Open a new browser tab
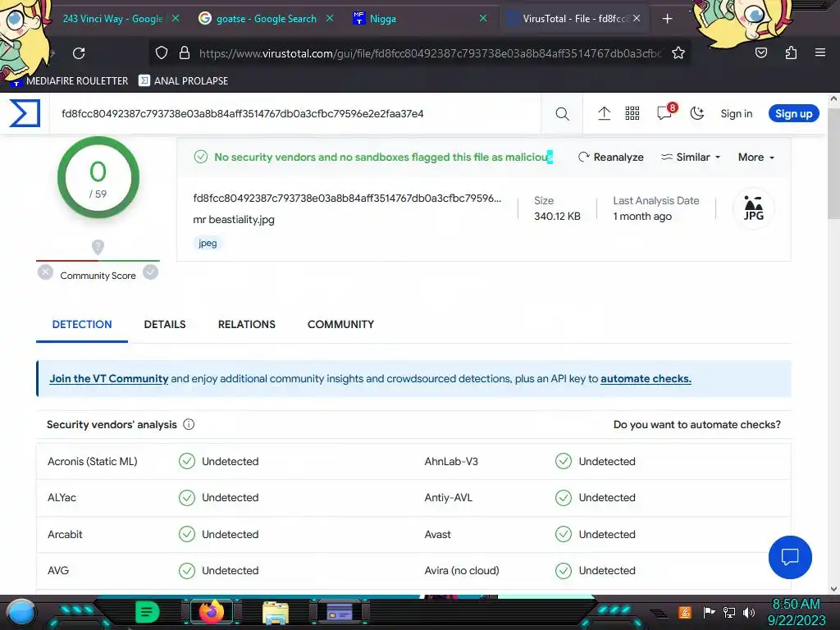840x630 pixels. (667, 19)
